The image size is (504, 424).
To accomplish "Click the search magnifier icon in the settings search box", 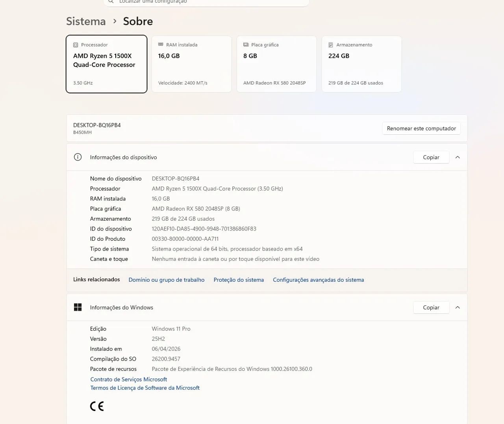I will point(111,2).
